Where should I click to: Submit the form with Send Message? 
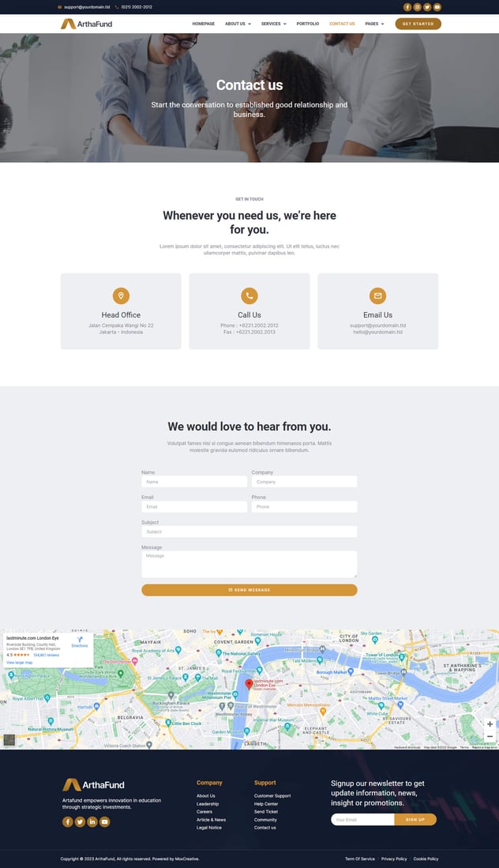coord(249,590)
